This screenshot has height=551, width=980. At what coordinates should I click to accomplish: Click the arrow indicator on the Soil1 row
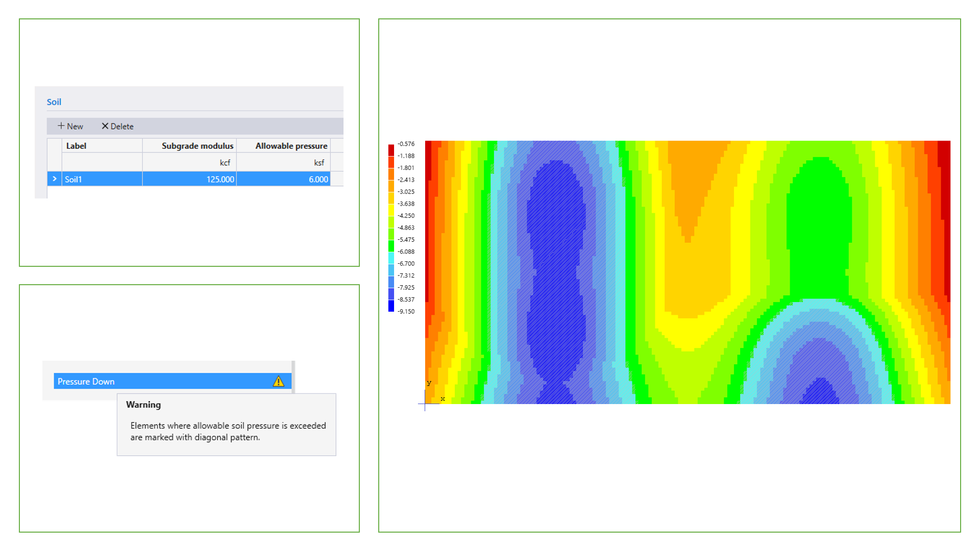(x=54, y=179)
